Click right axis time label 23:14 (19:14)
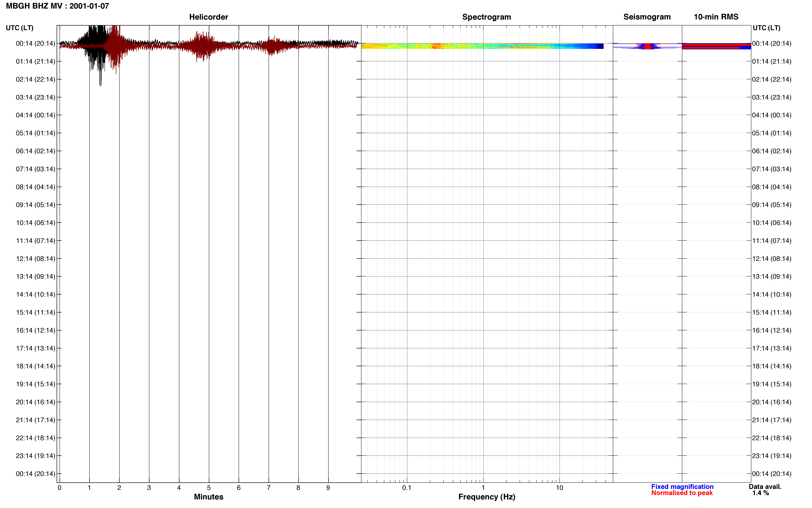The image size is (812, 508). click(x=772, y=456)
